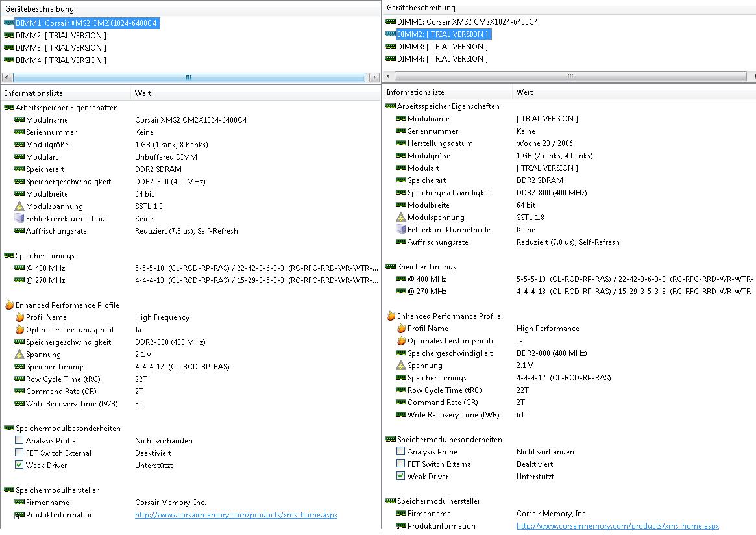Click Speicher Timings group icon, right panel
This screenshot has height=535, width=756.
tap(391, 267)
